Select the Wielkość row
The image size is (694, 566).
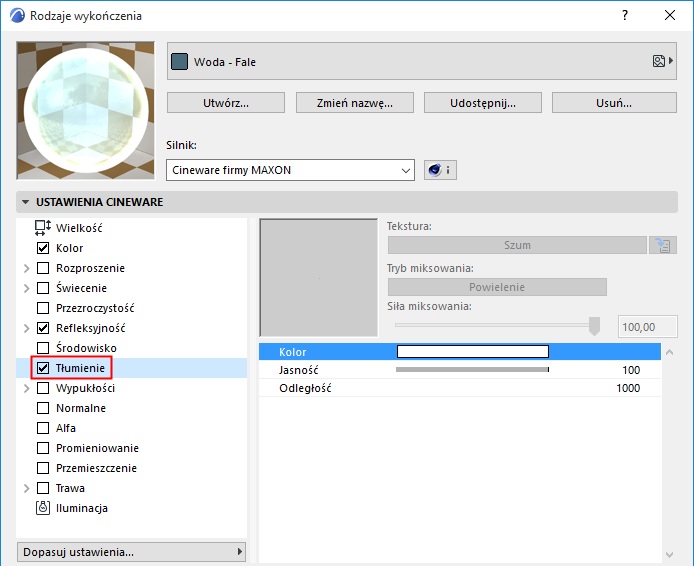click(131, 228)
